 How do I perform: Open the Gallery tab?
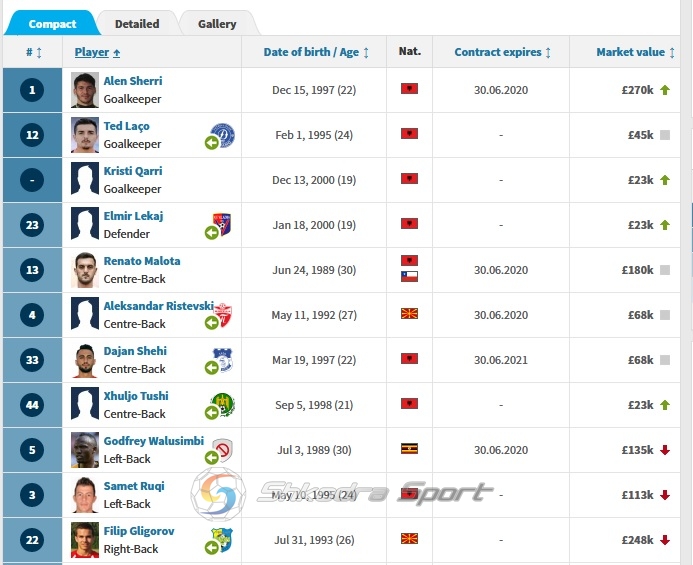click(x=217, y=24)
